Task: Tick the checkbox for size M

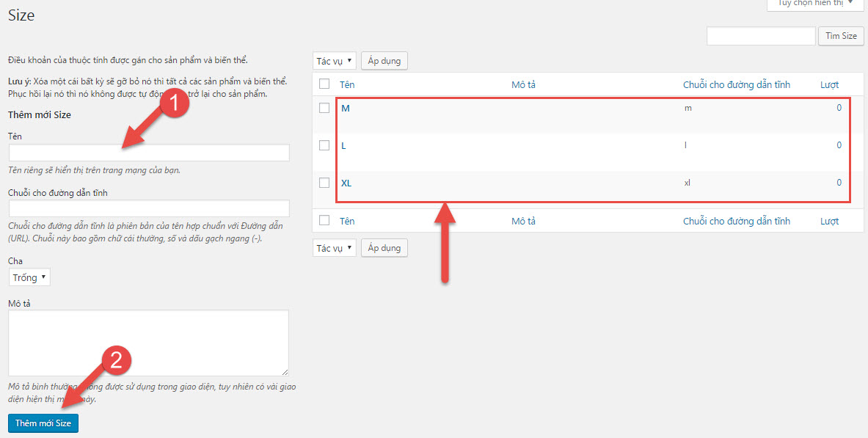Action: (x=324, y=108)
